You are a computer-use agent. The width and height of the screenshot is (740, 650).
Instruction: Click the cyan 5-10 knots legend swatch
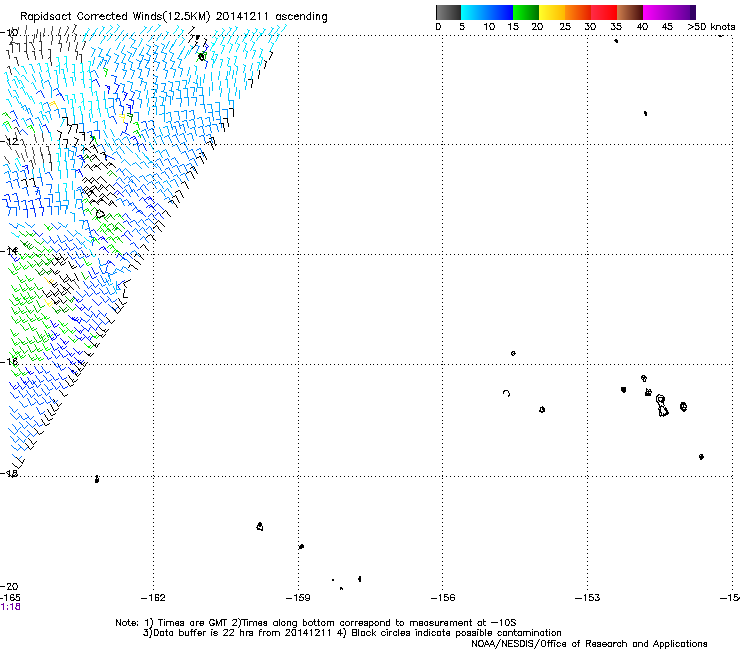pos(474,12)
